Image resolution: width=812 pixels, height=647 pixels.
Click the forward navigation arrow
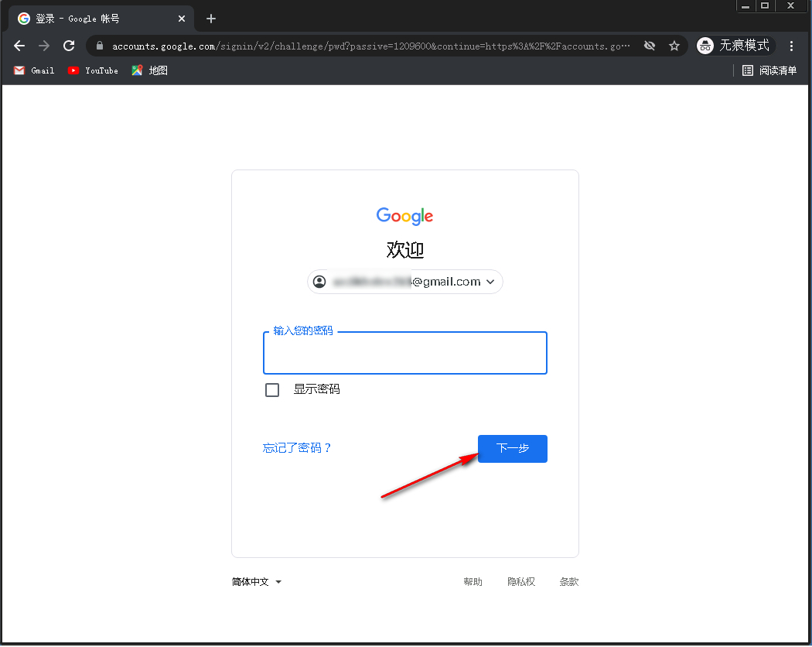click(x=44, y=46)
